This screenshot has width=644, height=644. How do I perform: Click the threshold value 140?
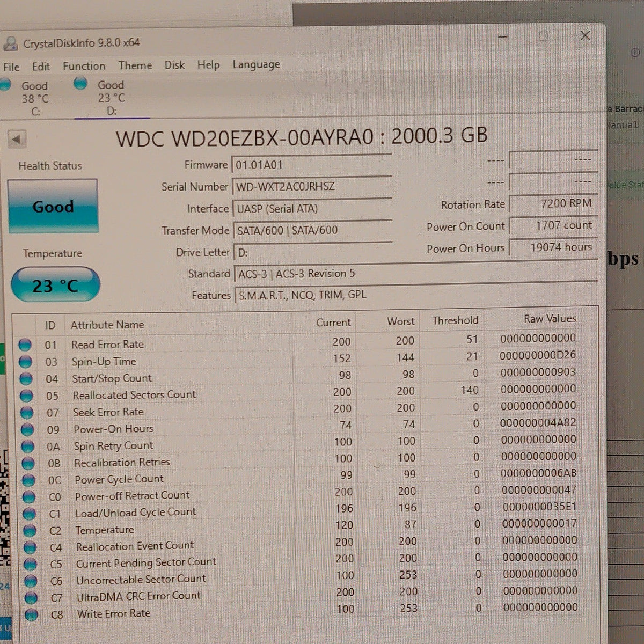click(470, 390)
